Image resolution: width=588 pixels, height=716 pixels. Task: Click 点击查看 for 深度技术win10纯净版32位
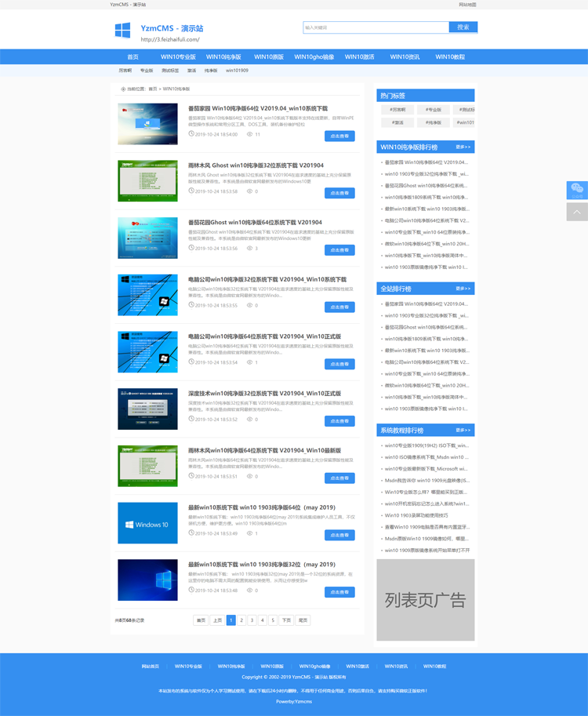point(339,421)
